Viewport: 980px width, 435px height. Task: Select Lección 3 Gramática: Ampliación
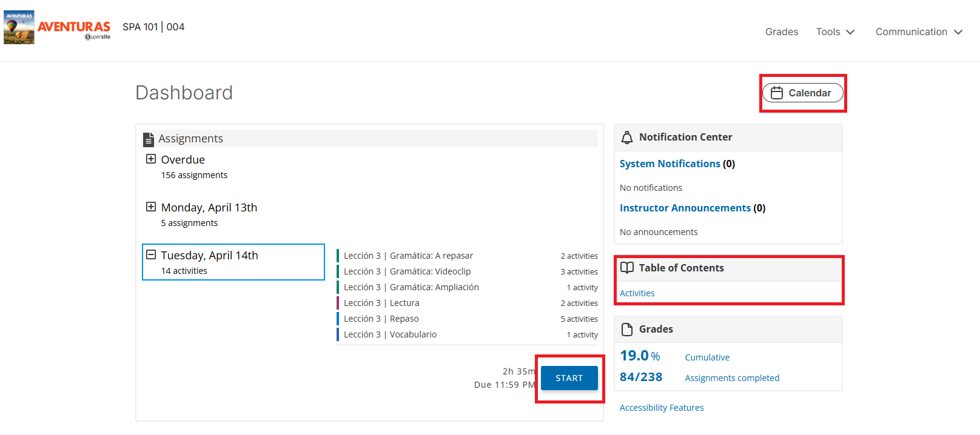(467, 287)
